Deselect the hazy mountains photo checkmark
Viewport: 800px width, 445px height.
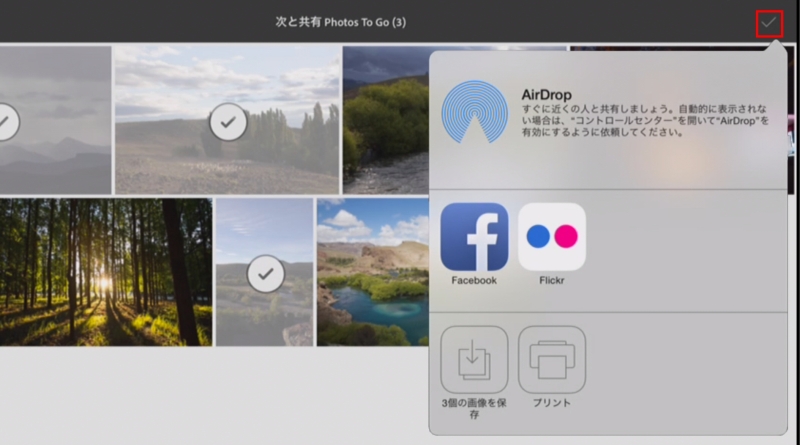click(x=4, y=122)
